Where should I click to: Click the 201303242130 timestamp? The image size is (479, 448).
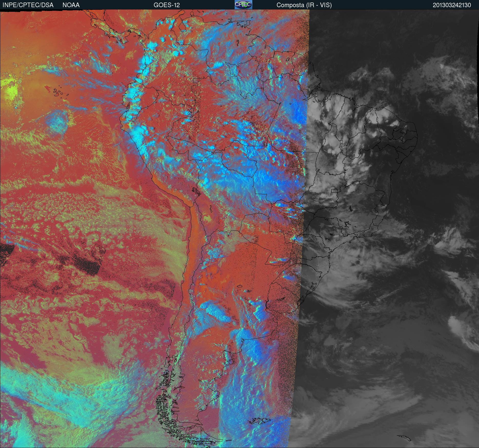point(452,5)
